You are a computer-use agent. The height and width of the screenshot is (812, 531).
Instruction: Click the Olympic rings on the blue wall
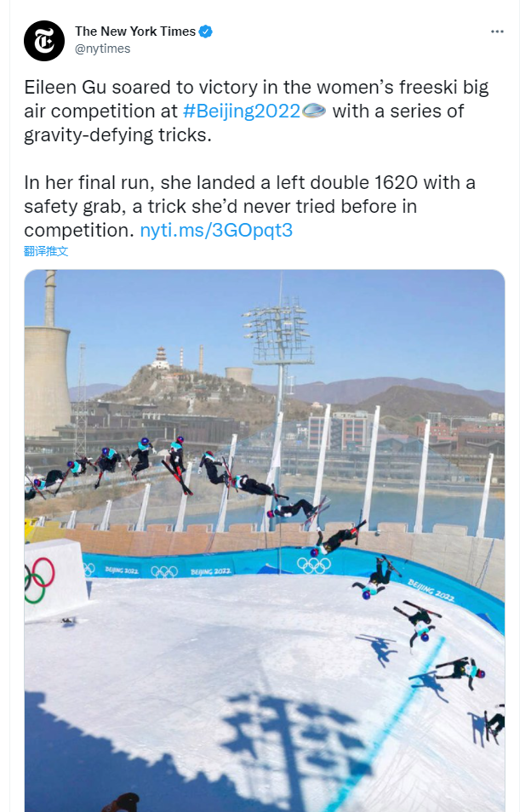(314, 565)
